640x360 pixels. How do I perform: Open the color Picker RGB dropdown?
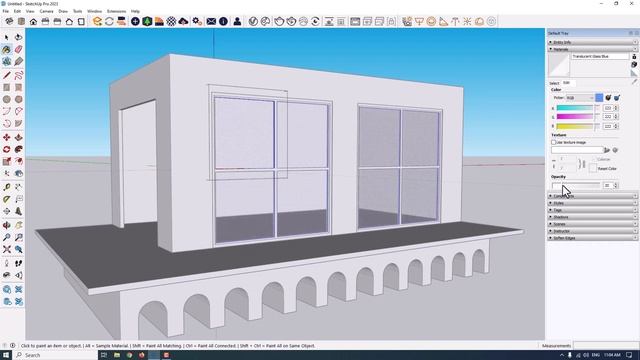(580, 98)
